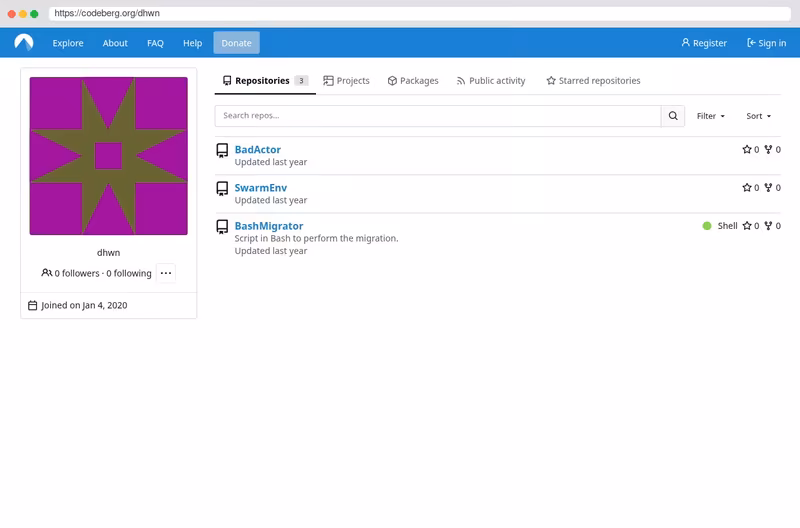
Task: Open FAQ in the top navigation
Action: pos(155,43)
